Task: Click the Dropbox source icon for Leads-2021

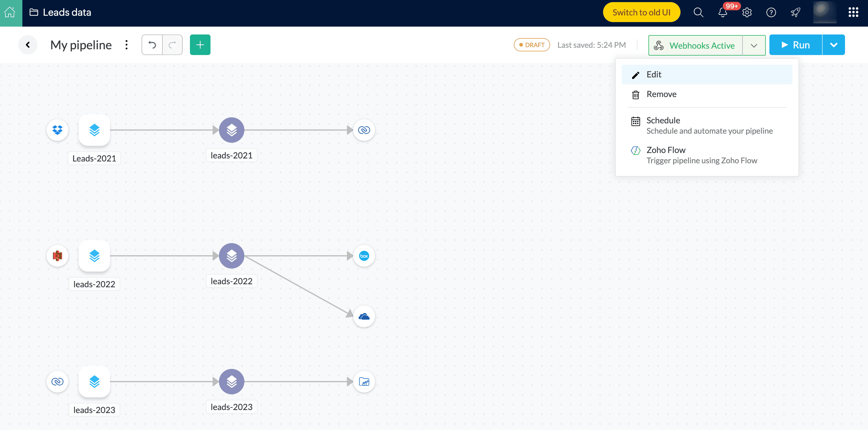Action: pyautogui.click(x=57, y=130)
